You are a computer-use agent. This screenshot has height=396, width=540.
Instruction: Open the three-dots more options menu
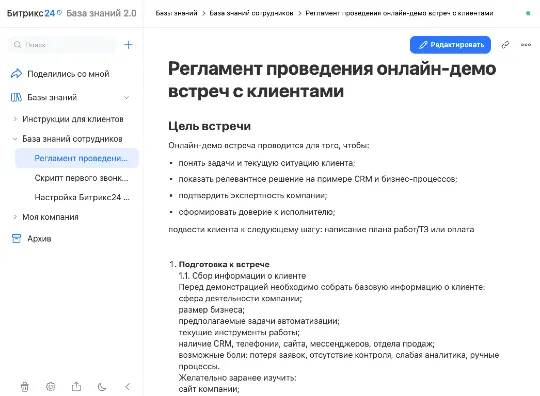coord(526,45)
